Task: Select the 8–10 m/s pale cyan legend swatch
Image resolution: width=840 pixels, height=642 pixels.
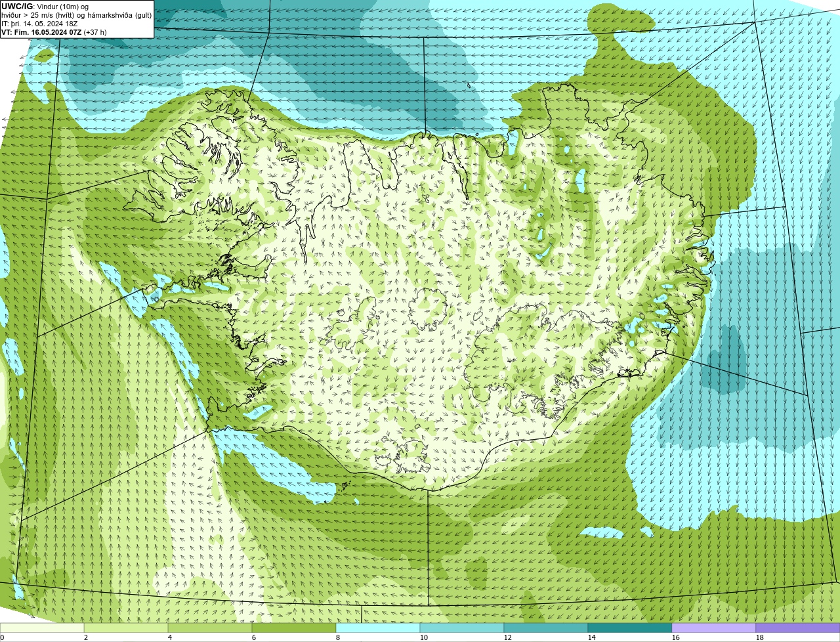Action: point(378,628)
